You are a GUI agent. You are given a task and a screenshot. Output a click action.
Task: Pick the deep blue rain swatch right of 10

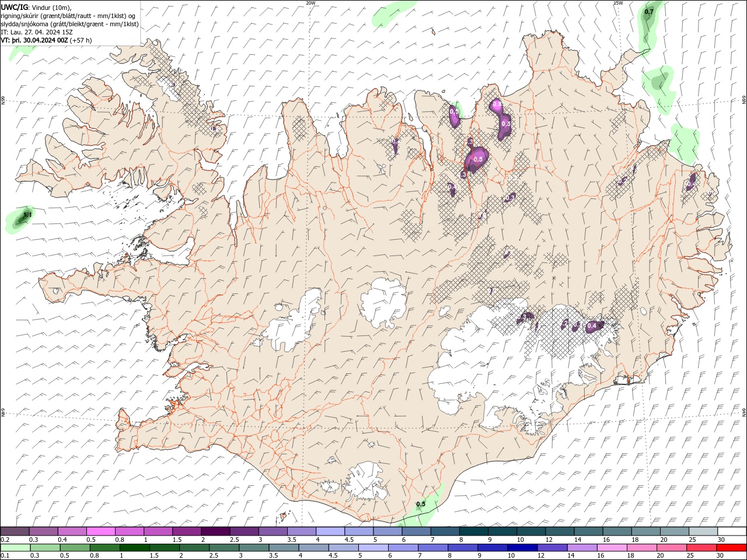(x=521, y=548)
